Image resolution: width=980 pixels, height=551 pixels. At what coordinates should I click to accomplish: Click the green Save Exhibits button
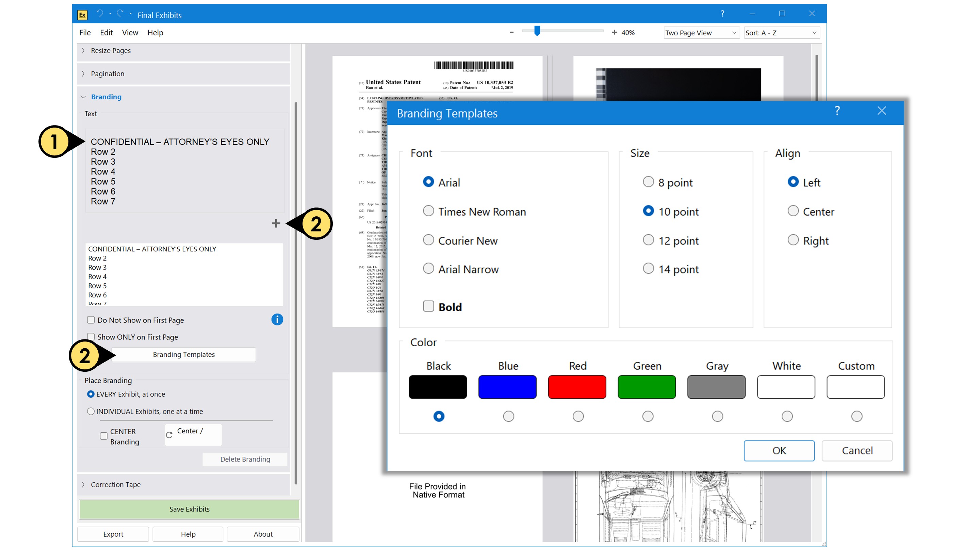point(189,509)
